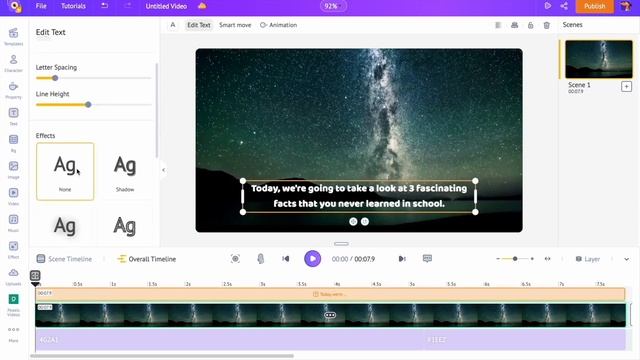
Task: Play the scene with purple play button
Action: pyautogui.click(x=312, y=258)
